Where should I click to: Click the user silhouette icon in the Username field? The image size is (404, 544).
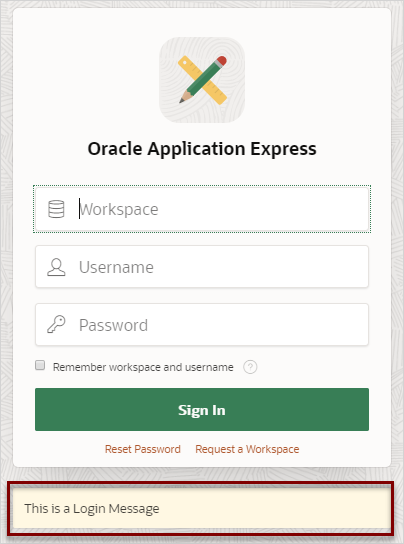pos(56,267)
